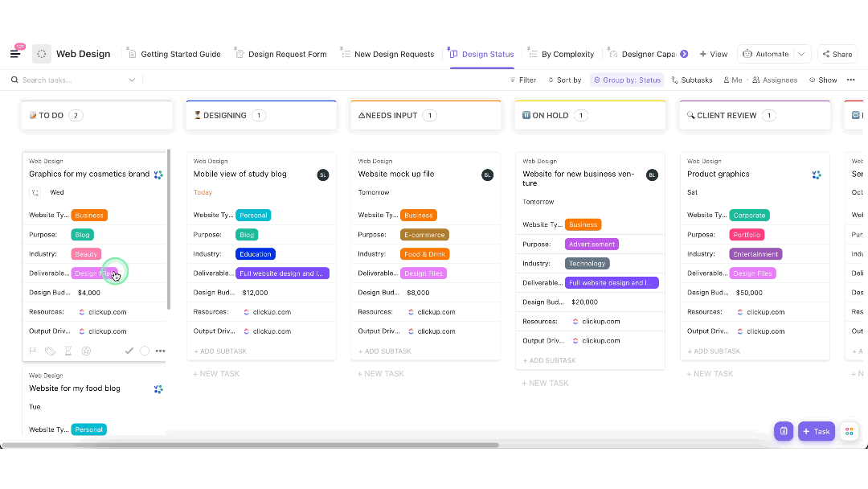The image size is (868, 489).
Task: Open the purple docs button bottom right
Action: click(784, 431)
